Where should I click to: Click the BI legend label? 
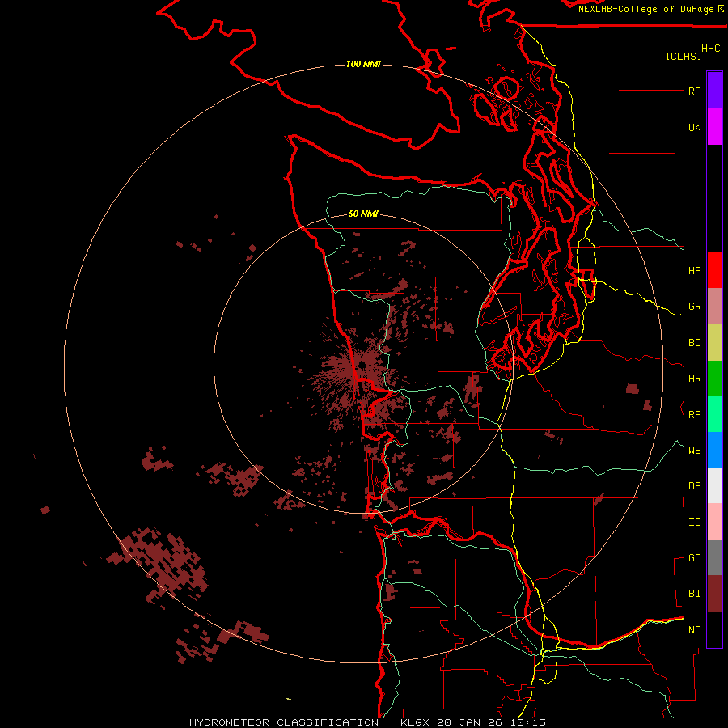tap(694, 594)
